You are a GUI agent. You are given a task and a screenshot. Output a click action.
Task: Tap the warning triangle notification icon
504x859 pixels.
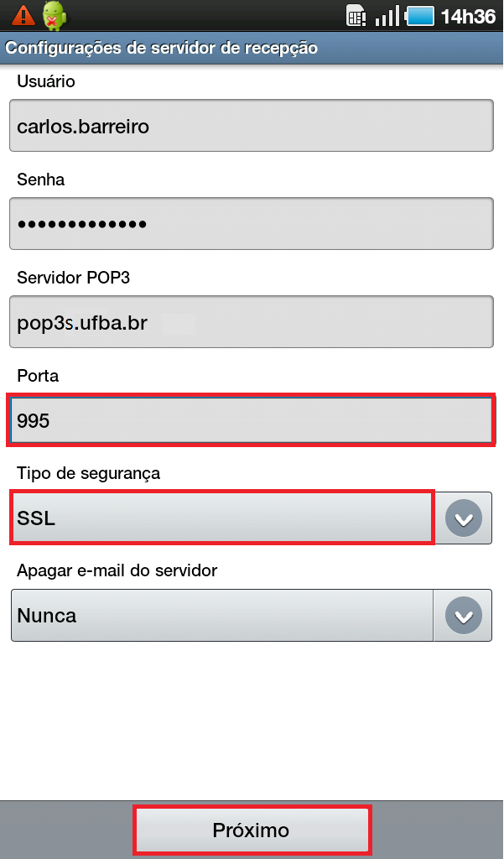[23, 15]
